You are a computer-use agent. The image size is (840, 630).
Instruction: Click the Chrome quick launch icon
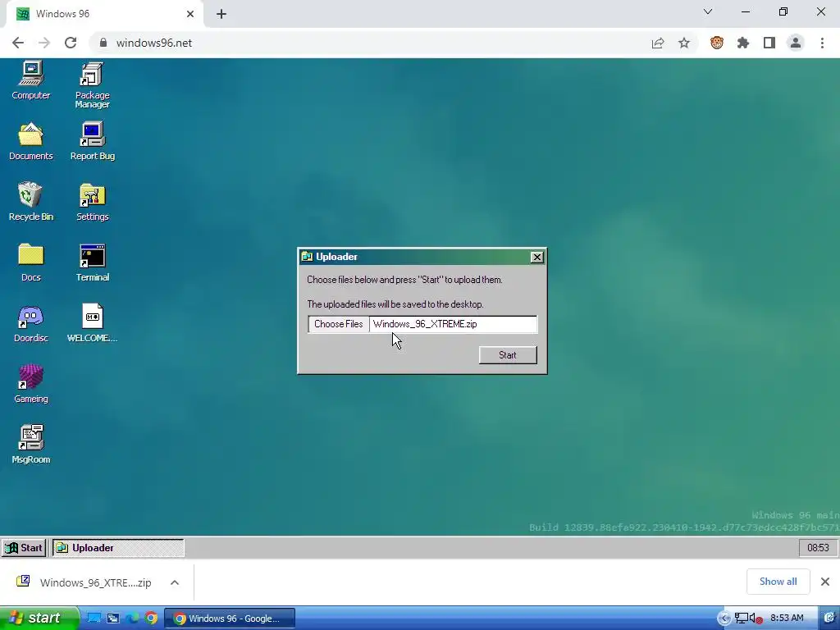[x=151, y=619]
